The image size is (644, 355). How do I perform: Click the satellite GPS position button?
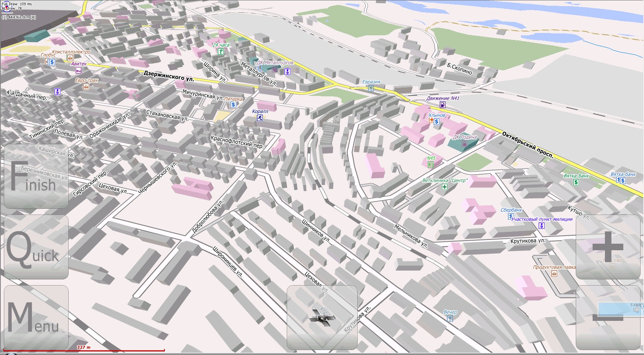click(x=322, y=317)
